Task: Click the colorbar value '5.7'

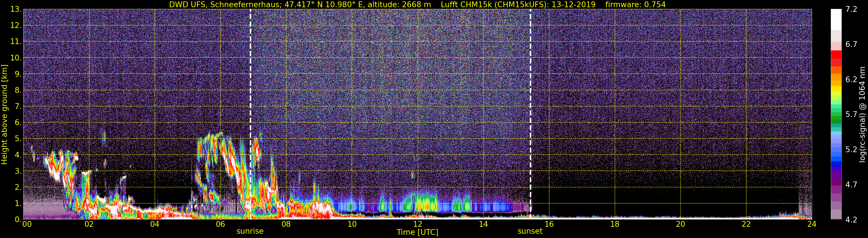Action: point(851,114)
